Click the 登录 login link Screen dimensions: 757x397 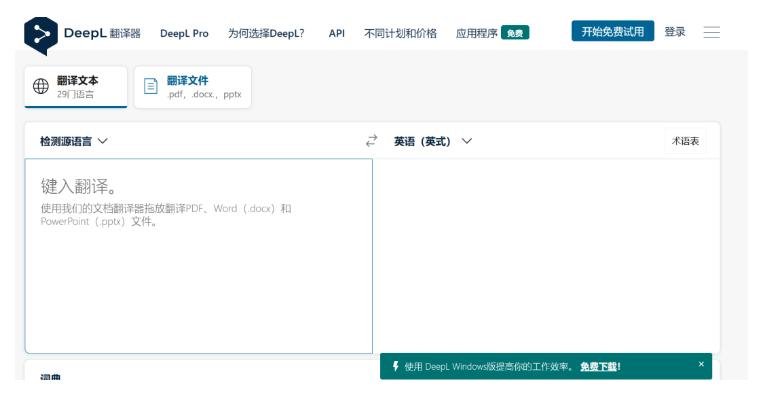coord(674,32)
